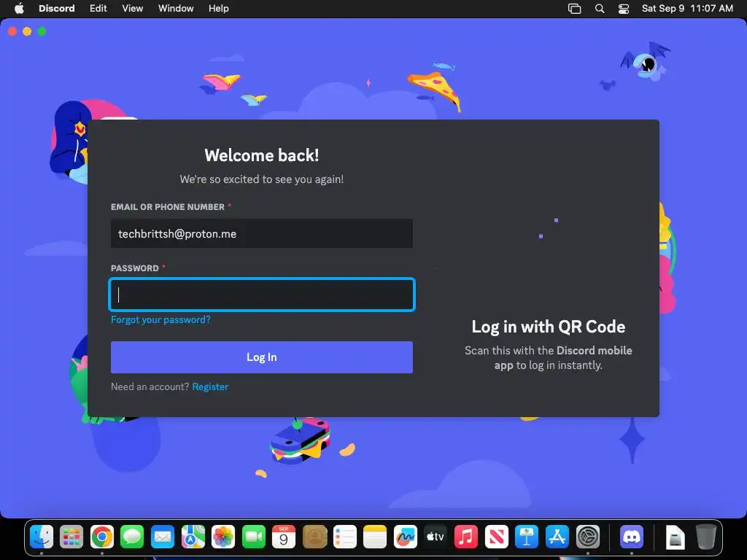Open Finder from the dock

(x=42, y=537)
